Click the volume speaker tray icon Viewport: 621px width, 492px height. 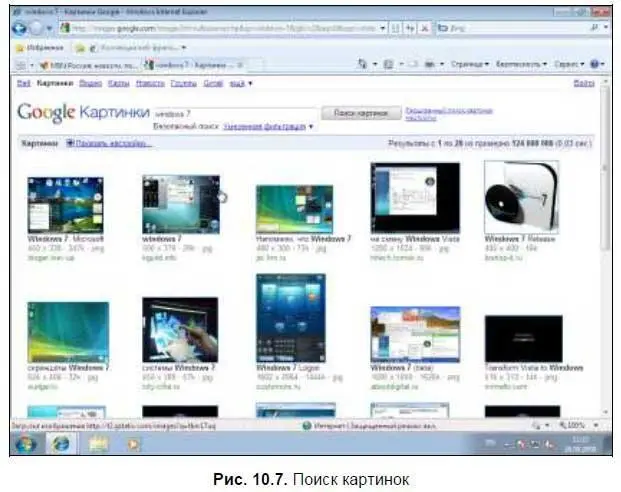549,444
